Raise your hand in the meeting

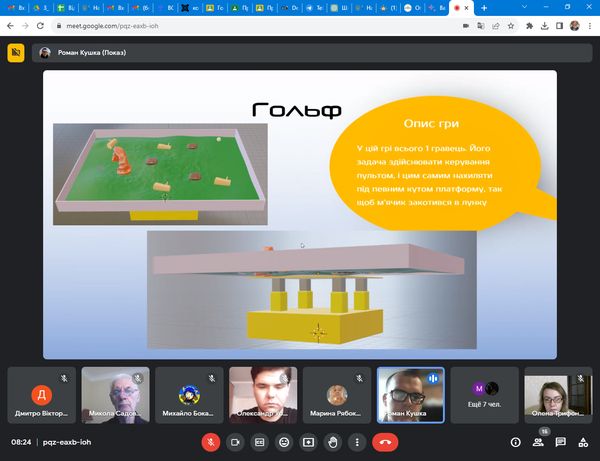click(333, 441)
